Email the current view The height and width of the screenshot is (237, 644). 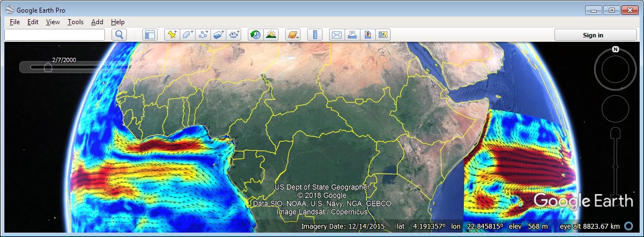pos(336,35)
